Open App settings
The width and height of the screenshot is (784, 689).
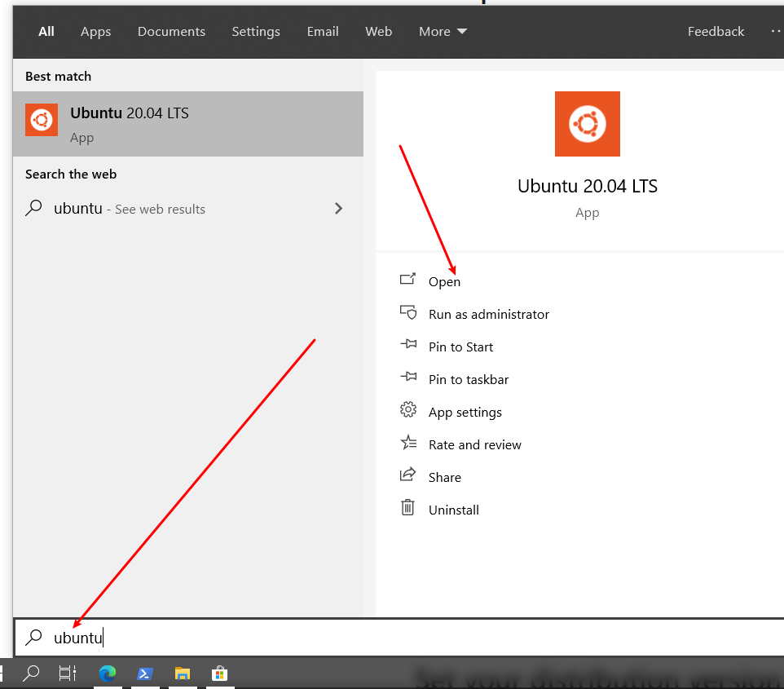(465, 413)
